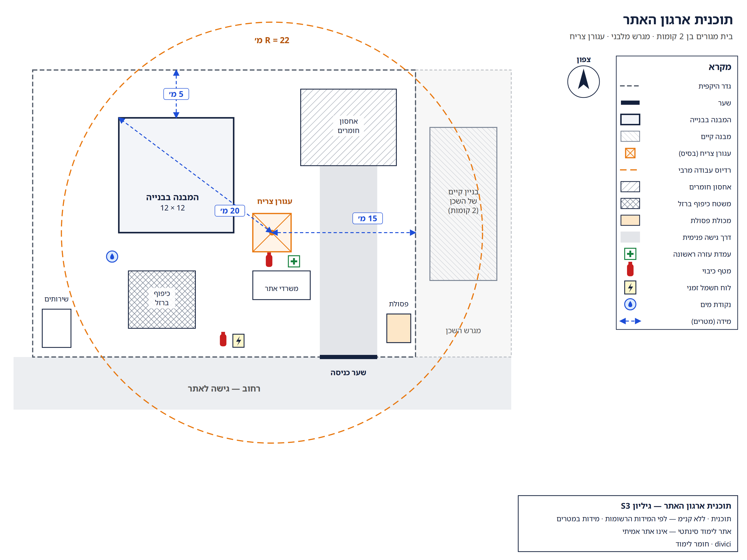This screenshot has height=560, width=747.
Task: Click the legend water drop icon next to נקודת מים
Action: pos(630,304)
